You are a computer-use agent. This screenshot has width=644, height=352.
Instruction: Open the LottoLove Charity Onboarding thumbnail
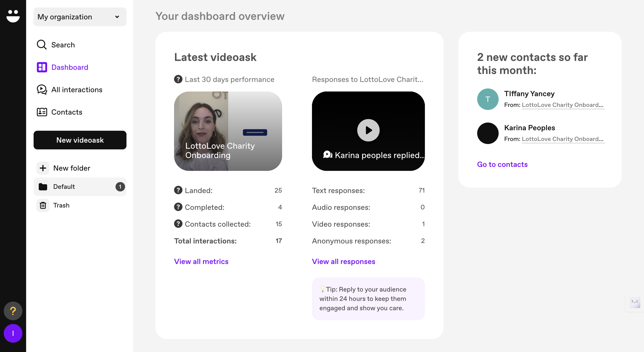point(228,131)
